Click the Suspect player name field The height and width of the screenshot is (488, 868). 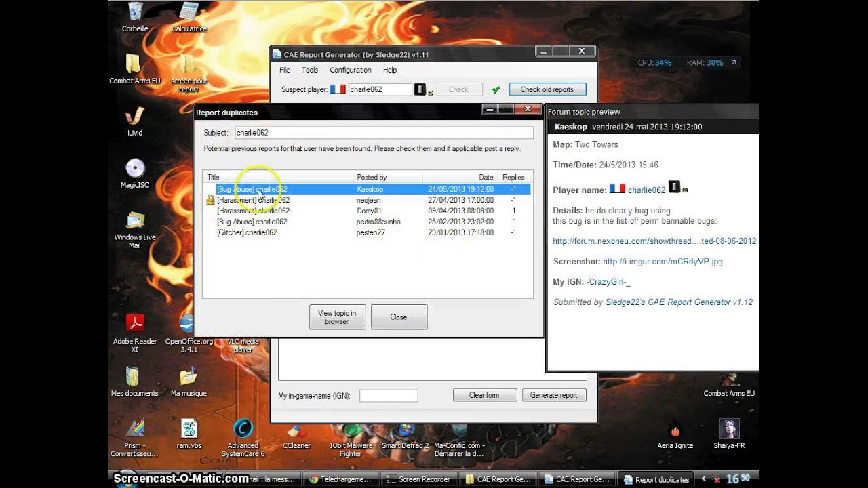tap(380, 89)
